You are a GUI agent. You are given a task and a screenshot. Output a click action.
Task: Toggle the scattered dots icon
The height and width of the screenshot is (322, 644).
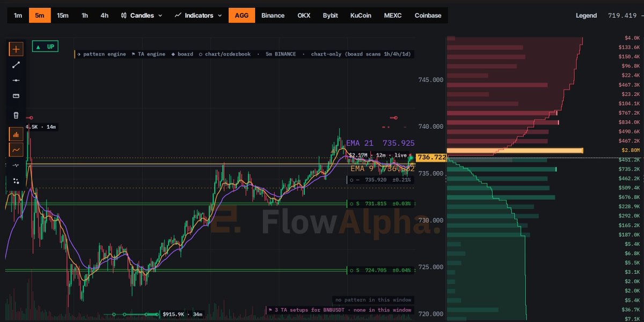(x=16, y=181)
